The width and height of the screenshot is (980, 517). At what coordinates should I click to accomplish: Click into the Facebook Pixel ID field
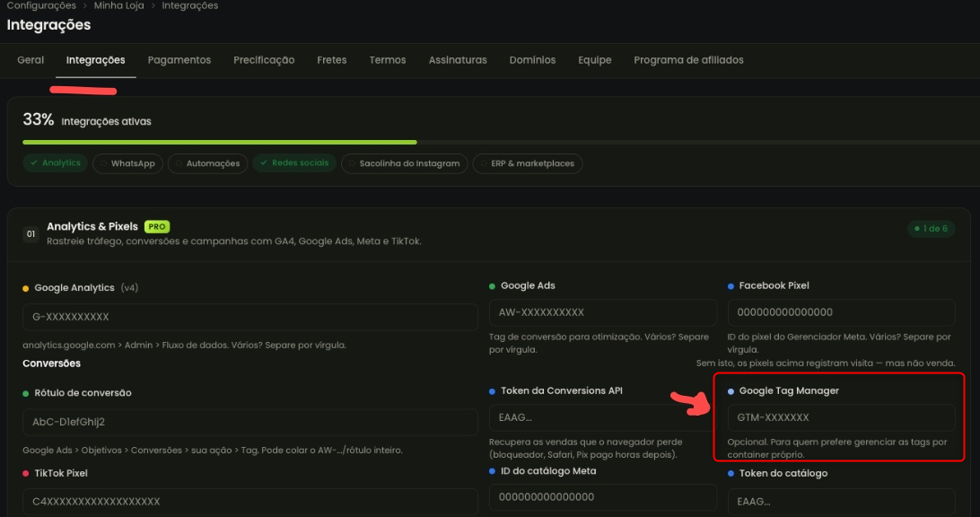(x=841, y=312)
